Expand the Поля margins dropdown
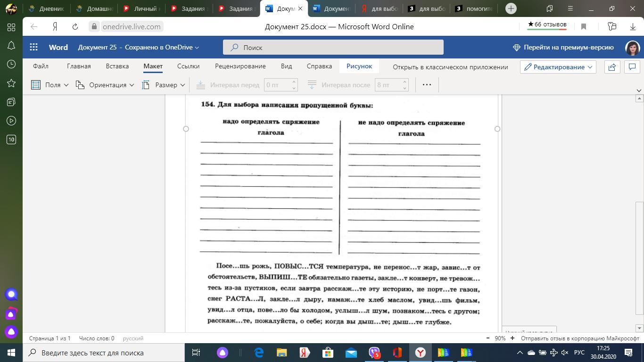644x362 pixels. [50, 85]
